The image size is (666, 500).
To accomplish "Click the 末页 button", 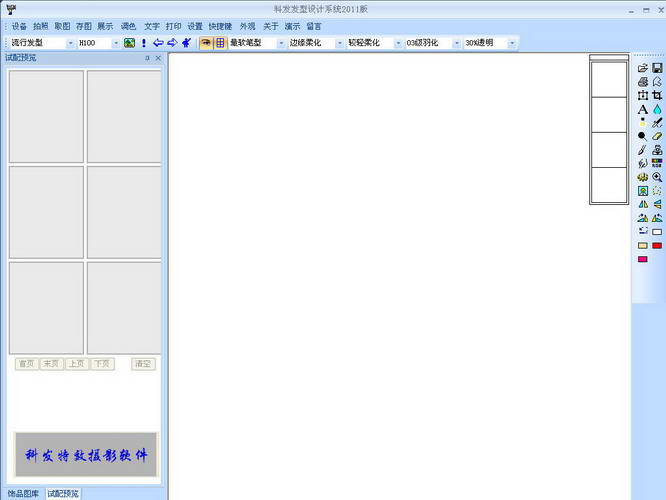I will click(51, 364).
